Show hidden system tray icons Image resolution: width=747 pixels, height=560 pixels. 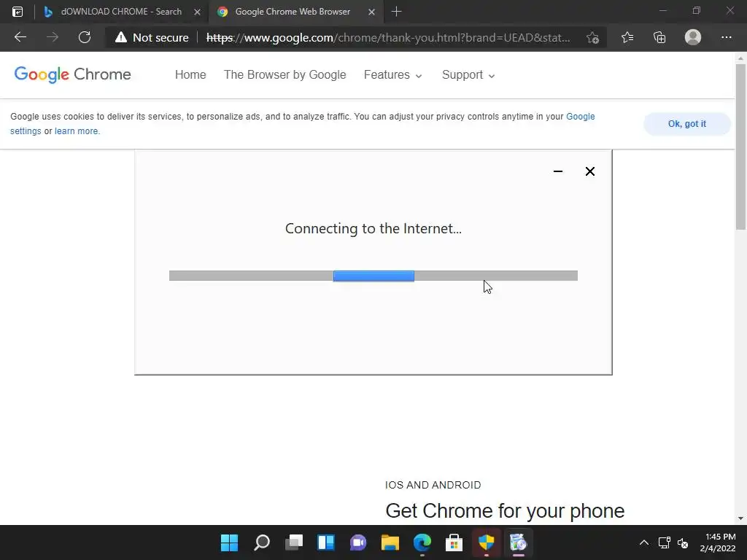644,542
